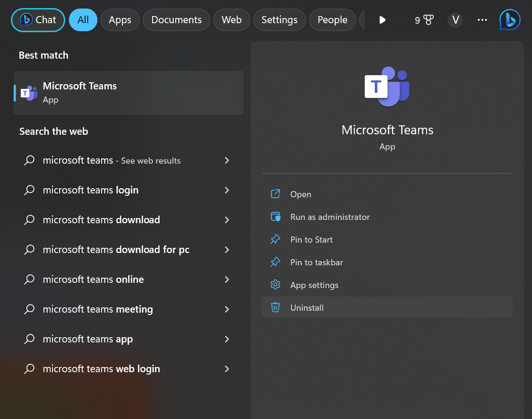This screenshot has width=532, height=419.
Task: Select Pin to taskbar option
Action: pyautogui.click(x=317, y=262)
